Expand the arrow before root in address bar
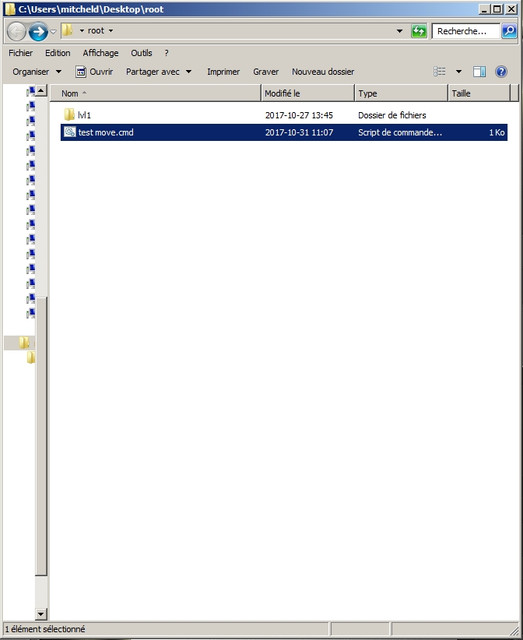This screenshot has width=523, height=640. (82, 31)
